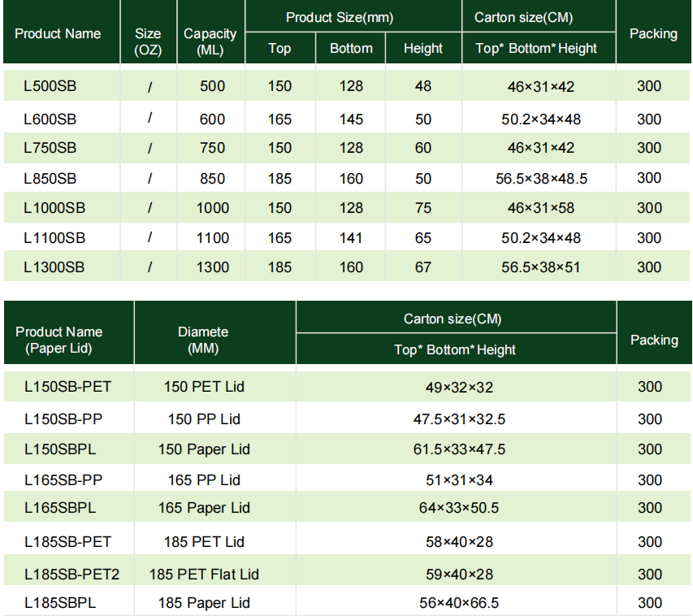Viewport: 693px width, 616px height.
Task: Click the Product Name (Paper Lid) header
Action: [x=58, y=340]
